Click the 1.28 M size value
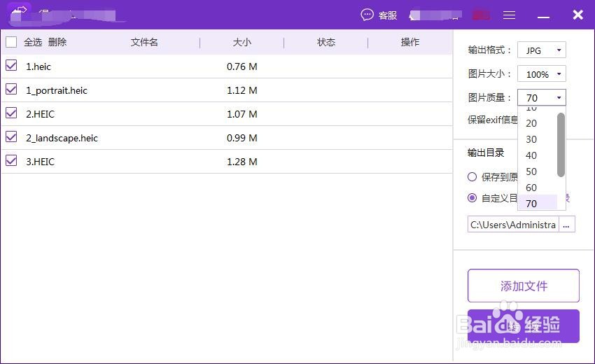The image size is (595, 364). [241, 162]
